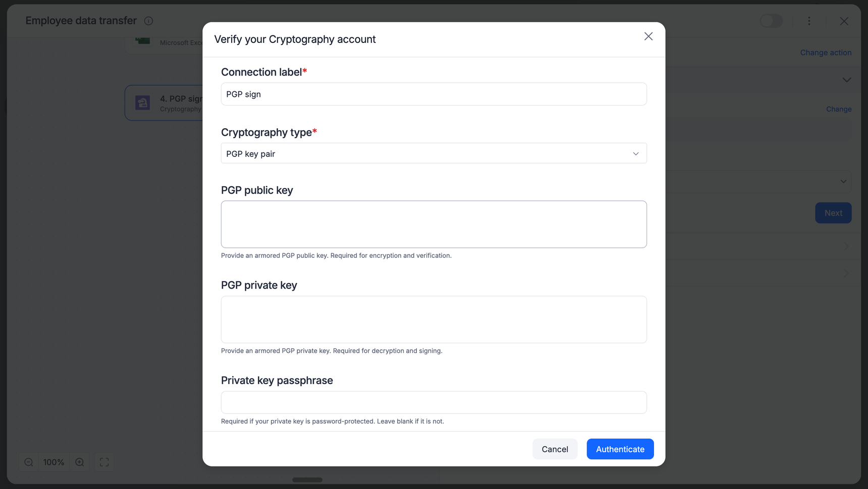Image resolution: width=868 pixels, height=489 pixels.
Task: Click the Cancel button
Action: (x=555, y=449)
